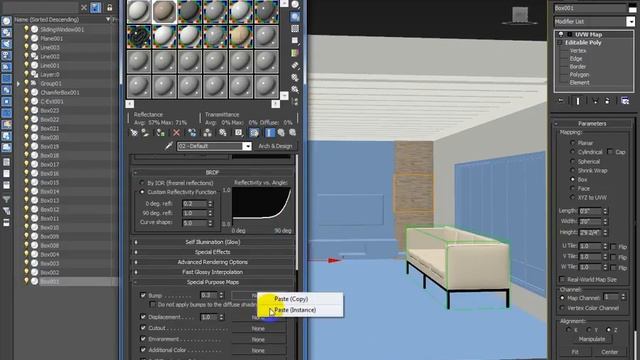Toggle Show Shaded Material in Viewport icon
Viewport: 640px width, 360px height.
coord(254,133)
